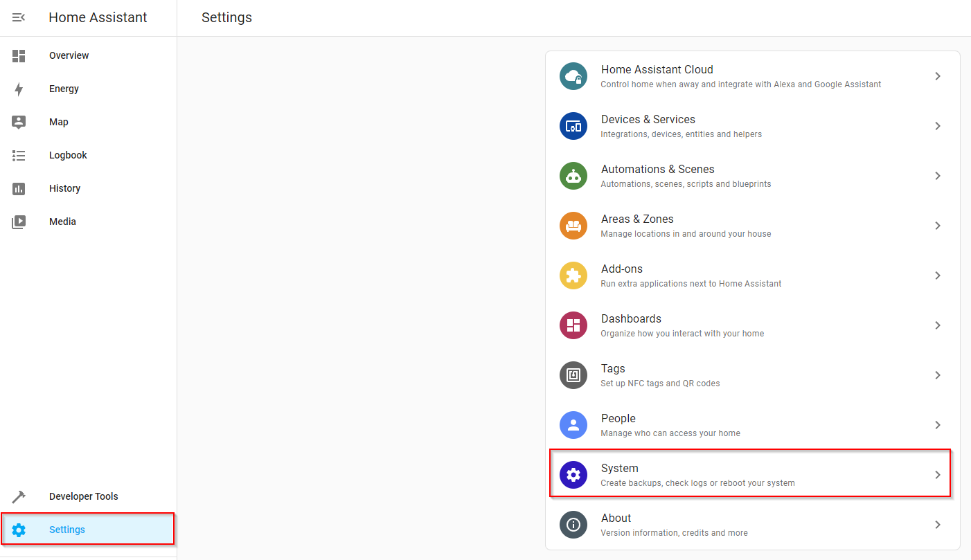Image resolution: width=971 pixels, height=560 pixels.
Task: Click 'Control home when away' description text
Action: (741, 84)
